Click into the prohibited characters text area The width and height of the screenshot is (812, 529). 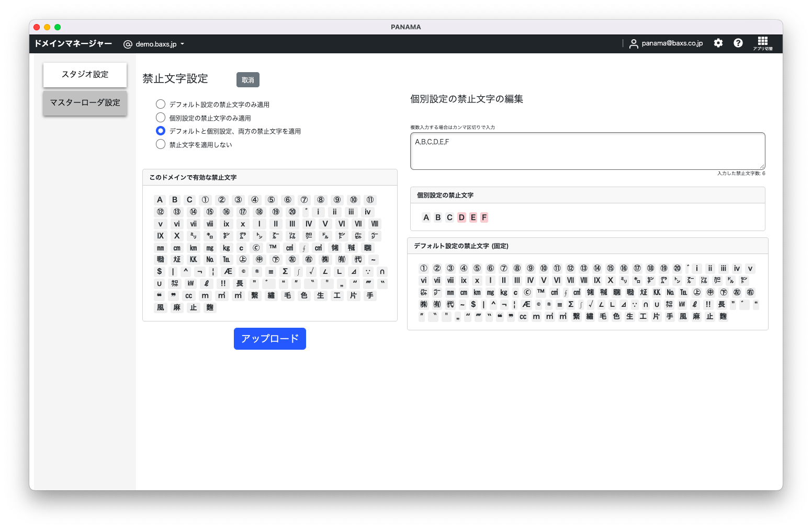[587, 151]
